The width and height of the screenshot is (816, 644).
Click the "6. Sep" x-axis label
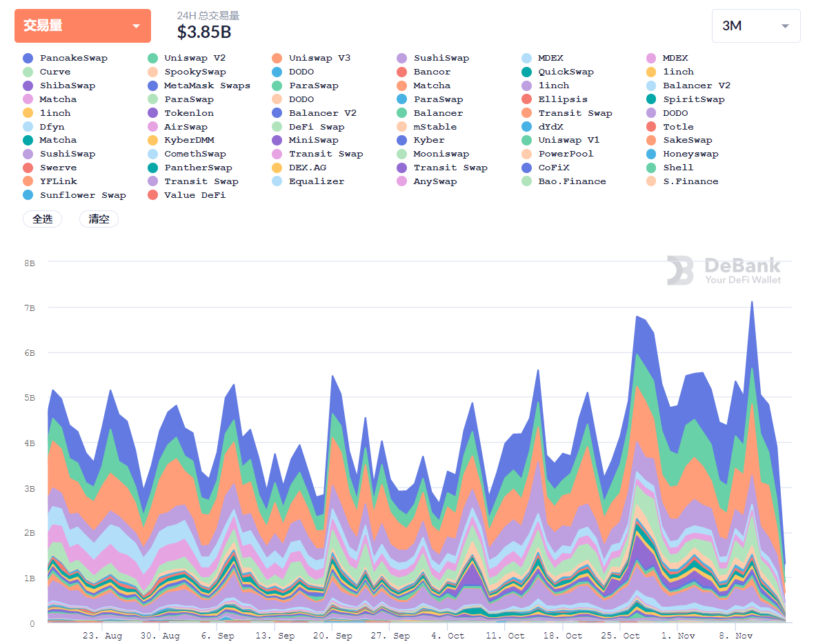218,636
